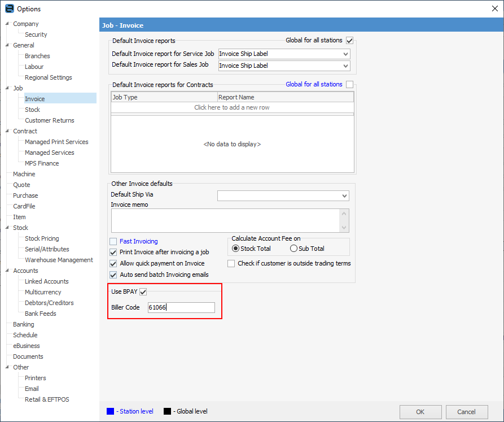Focus the Biller Code input field
Viewport: 504px width, 422px height.
181,307
